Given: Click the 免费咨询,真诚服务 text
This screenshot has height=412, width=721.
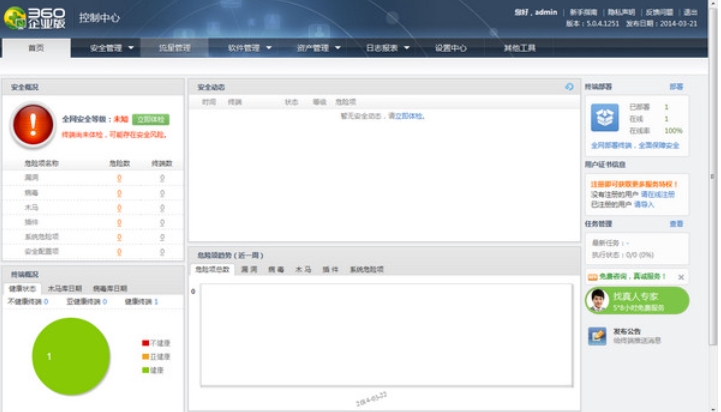Looking at the screenshot, I should point(632,276).
